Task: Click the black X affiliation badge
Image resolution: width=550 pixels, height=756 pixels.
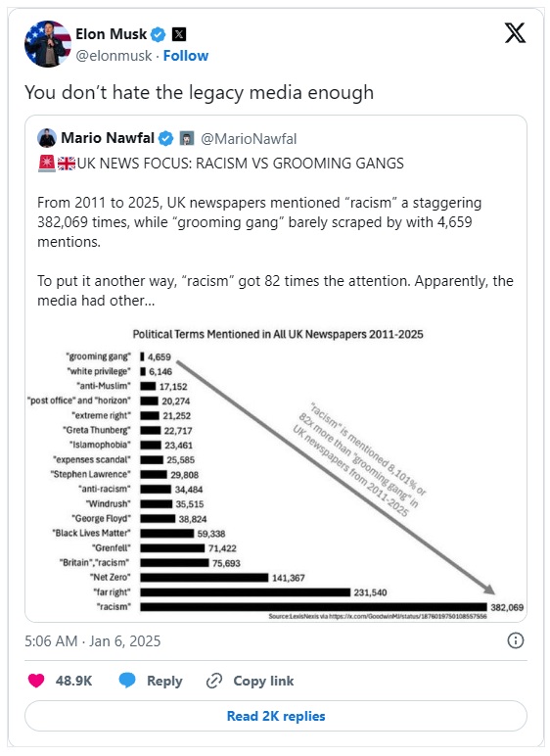Action: (179, 34)
